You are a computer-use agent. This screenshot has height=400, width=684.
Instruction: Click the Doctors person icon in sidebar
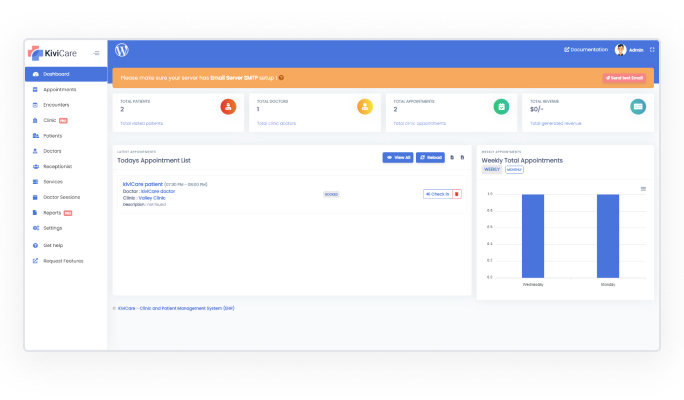point(35,151)
